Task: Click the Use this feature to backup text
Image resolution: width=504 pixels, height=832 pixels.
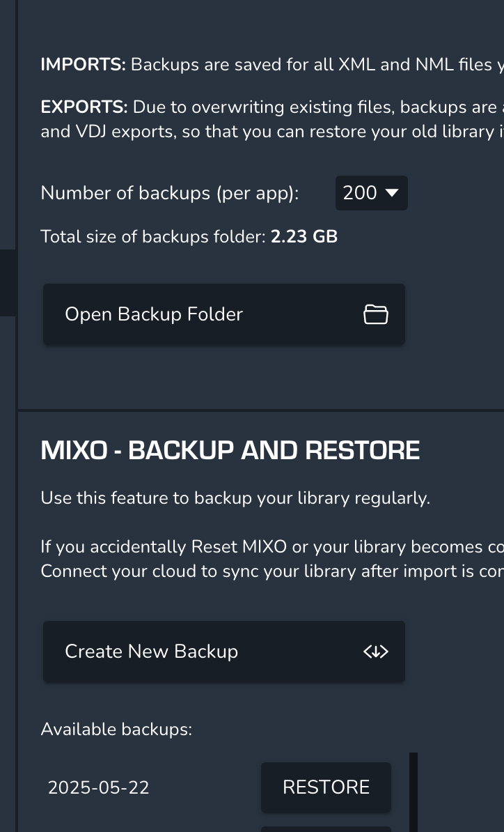Action: click(x=235, y=498)
